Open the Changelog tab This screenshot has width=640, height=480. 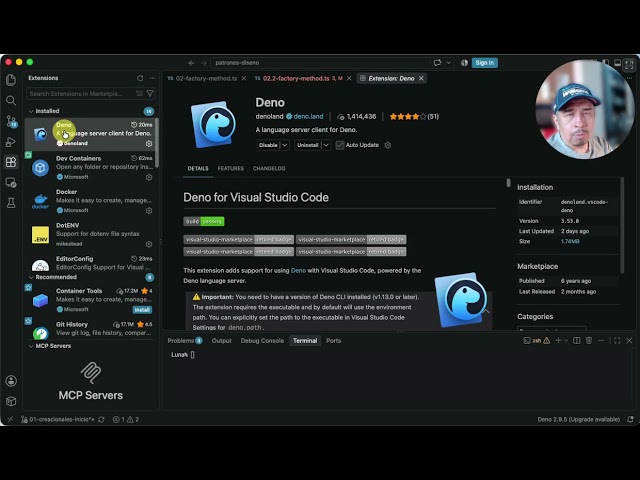point(269,168)
